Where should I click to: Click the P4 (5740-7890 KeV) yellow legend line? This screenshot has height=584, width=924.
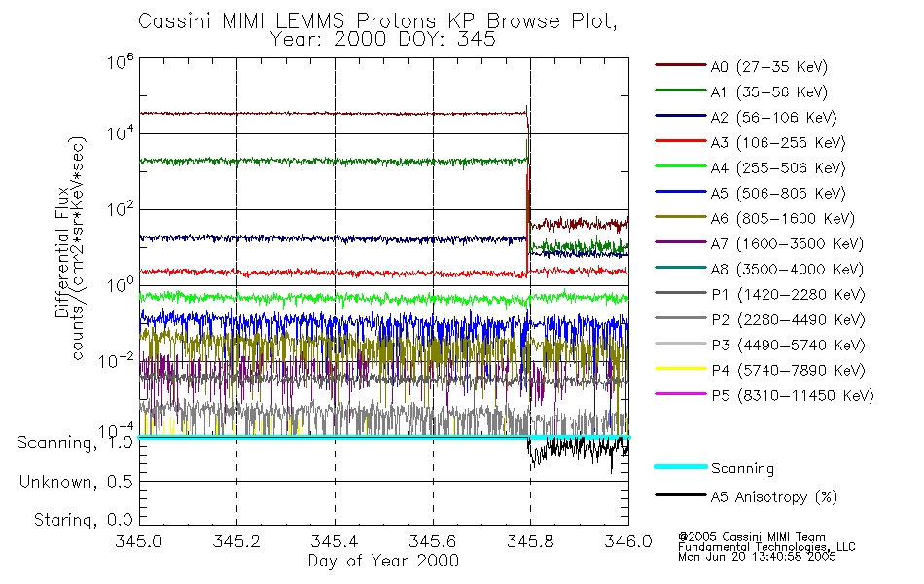pyautogui.click(x=680, y=369)
